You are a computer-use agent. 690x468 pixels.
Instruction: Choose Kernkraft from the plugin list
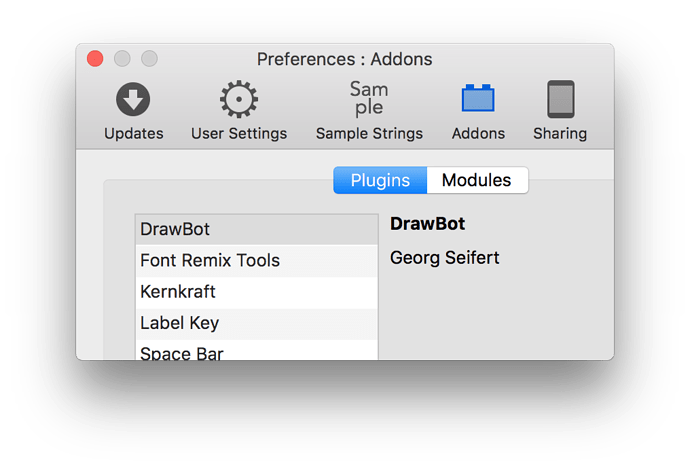[256, 292]
